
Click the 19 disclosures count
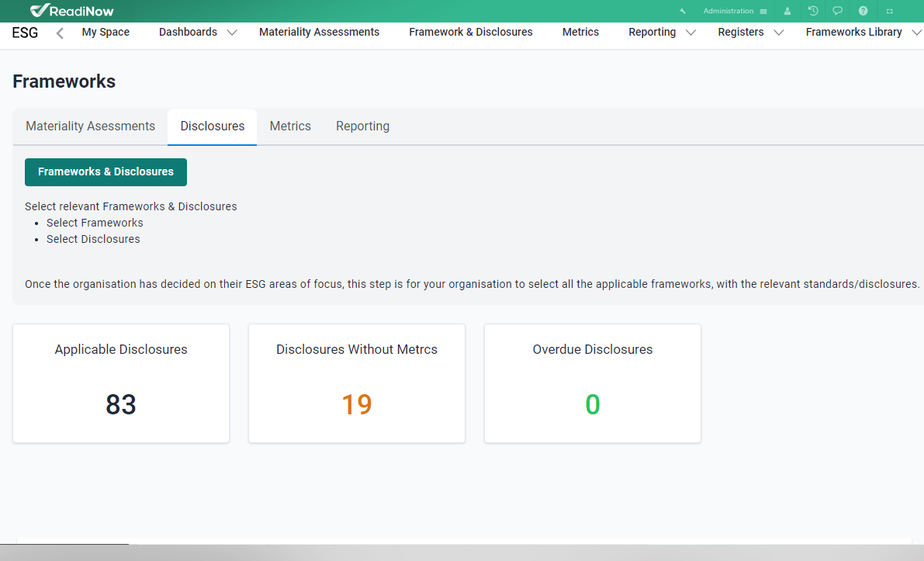(x=357, y=405)
